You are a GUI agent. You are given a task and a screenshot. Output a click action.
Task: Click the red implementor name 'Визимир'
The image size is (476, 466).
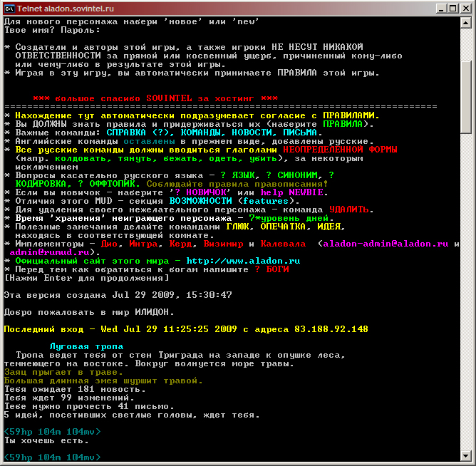(x=223, y=244)
